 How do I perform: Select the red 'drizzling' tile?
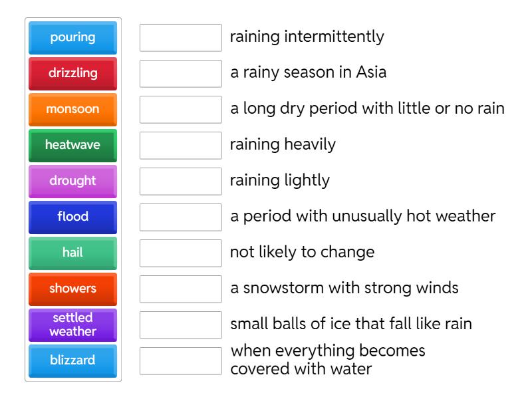pyautogui.click(x=72, y=74)
